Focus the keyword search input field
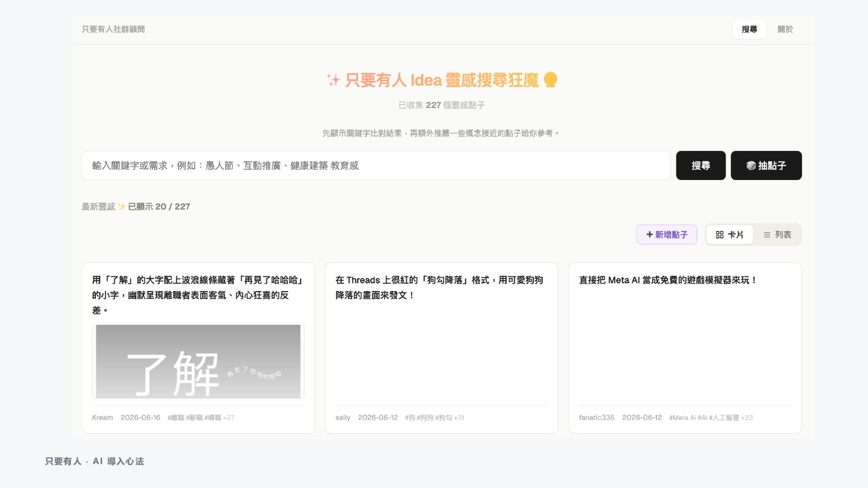The width and height of the screenshot is (868, 488). [376, 165]
